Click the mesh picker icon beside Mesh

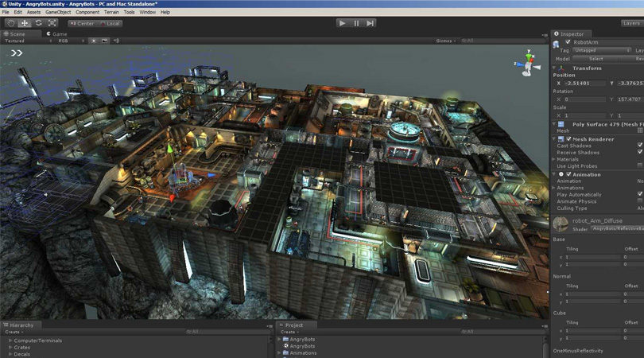pyautogui.click(x=640, y=130)
